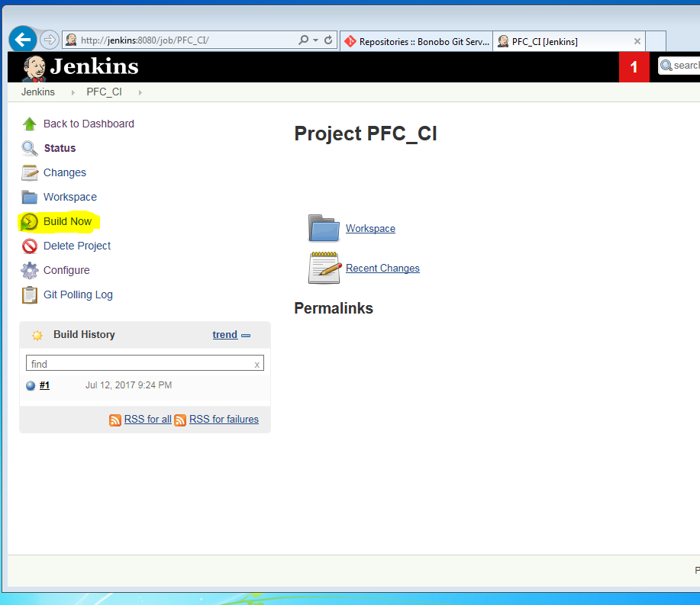Click the trend link in Build History
The width and height of the screenshot is (700, 605).
(225, 335)
